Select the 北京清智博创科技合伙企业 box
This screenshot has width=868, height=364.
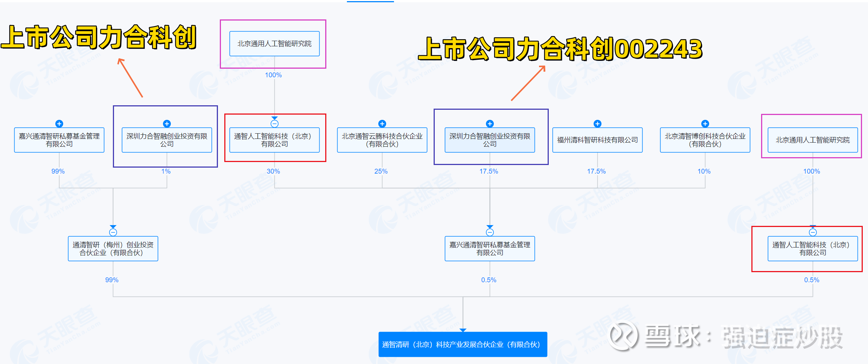pos(705,140)
